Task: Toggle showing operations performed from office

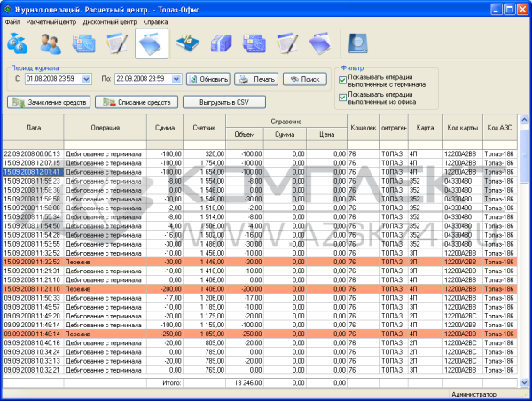Action: pos(342,95)
